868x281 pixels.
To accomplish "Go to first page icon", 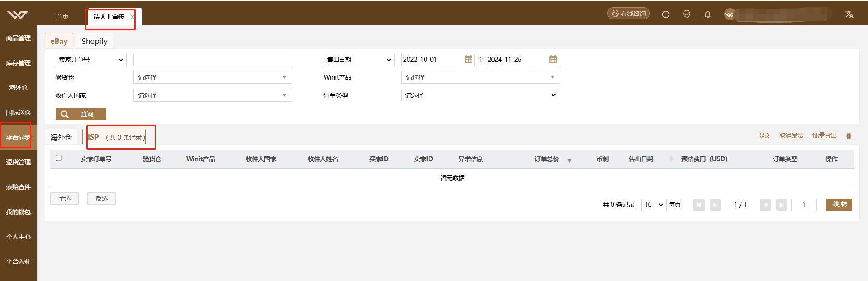I will pyautogui.click(x=699, y=205).
